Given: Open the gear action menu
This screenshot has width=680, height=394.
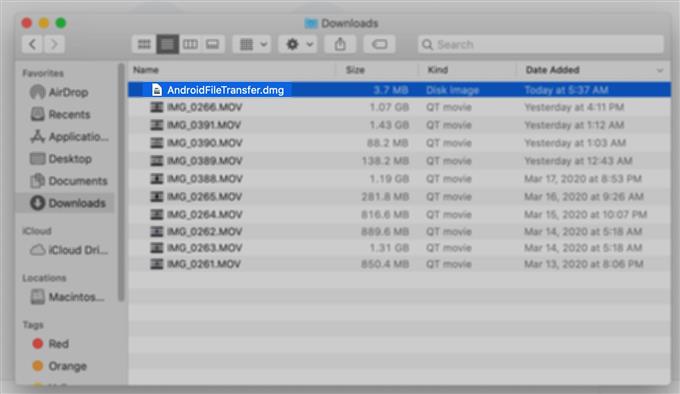Looking at the screenshot, I should [298, 44].
